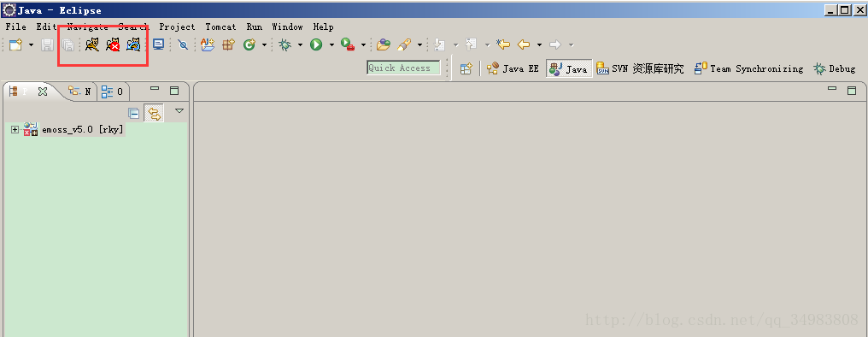868x337 pixels.
Task: Click the External Tools run icon
Action: 348,44
